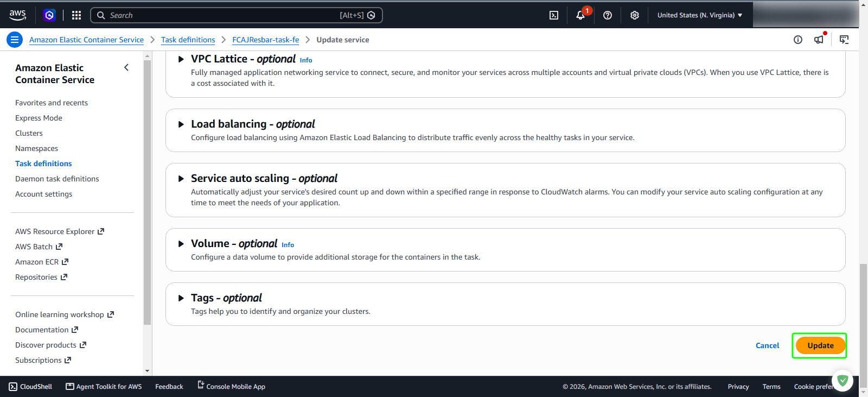This screenshot has width=868, height=397.
Task: Click the orange Update button
Action: pos(820,345)
